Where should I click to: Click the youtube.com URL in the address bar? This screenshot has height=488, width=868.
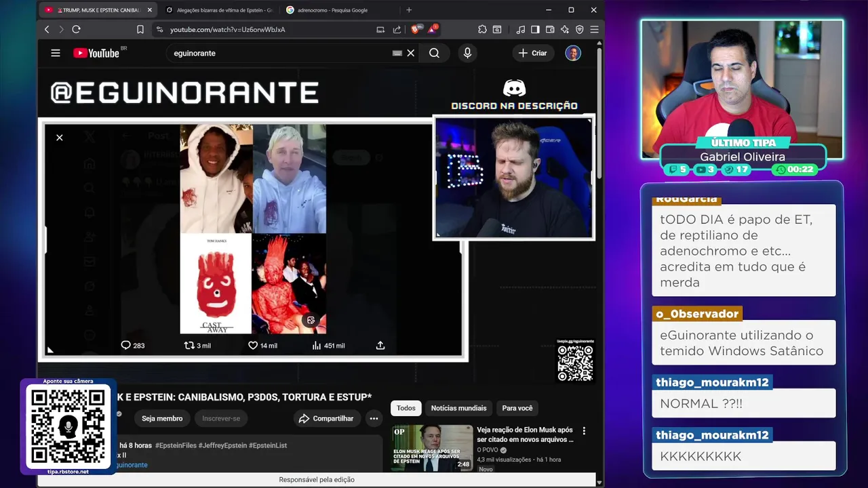pyautogui.click(x=227, y=30)
